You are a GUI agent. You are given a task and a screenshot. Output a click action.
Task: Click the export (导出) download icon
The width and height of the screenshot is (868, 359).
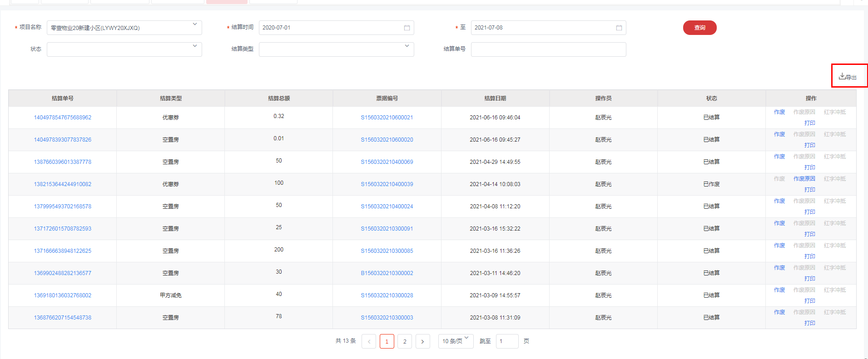842,76
